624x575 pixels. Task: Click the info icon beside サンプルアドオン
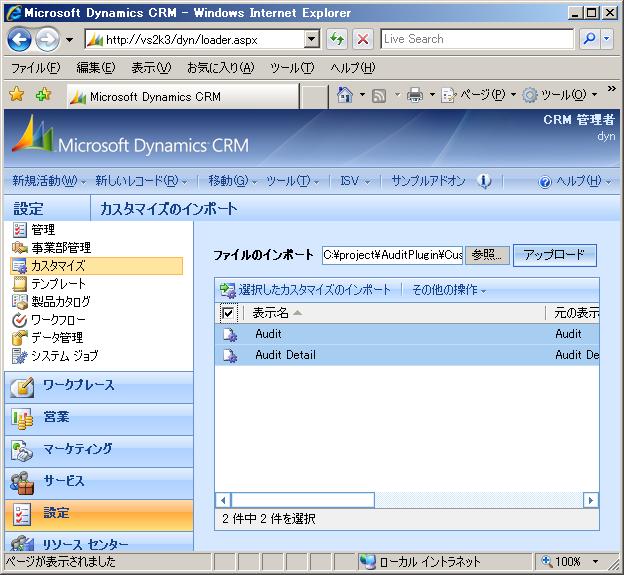484,181
